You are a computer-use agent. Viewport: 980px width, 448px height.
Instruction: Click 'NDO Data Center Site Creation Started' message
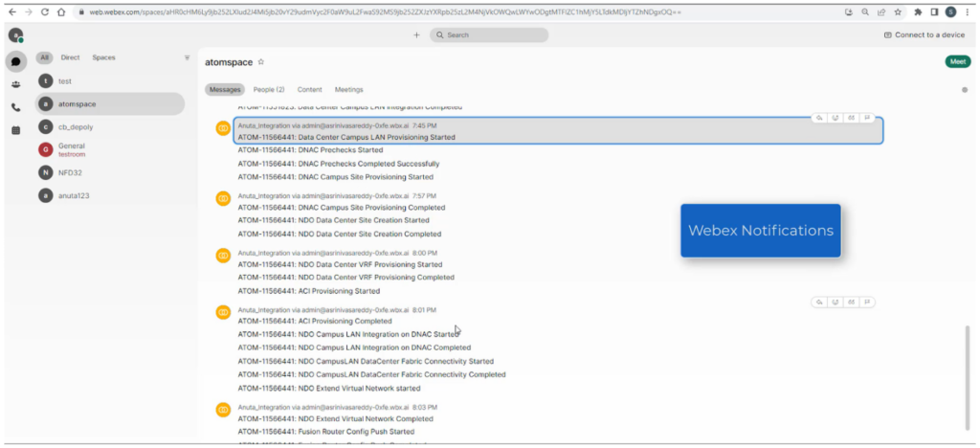tap(334, 220)
